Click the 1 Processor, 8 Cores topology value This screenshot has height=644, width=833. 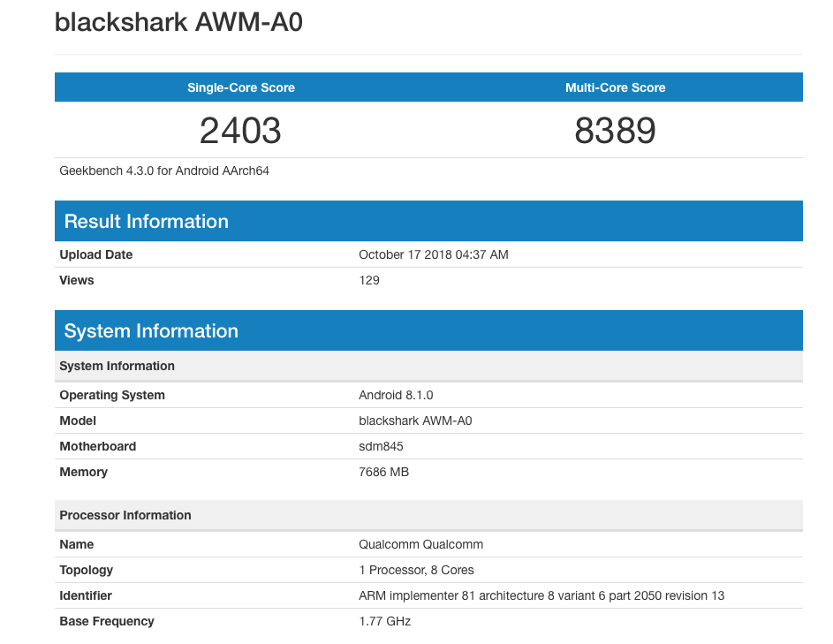click(416, 570)
